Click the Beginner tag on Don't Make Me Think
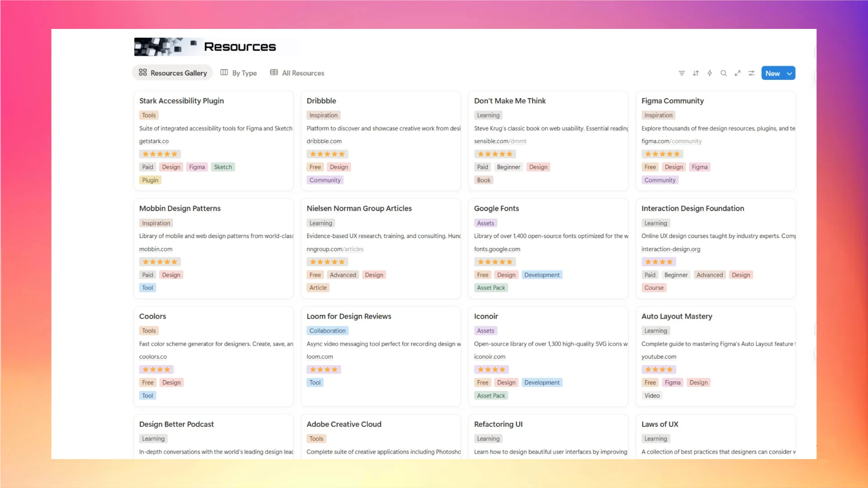The image size is (868, 488). 509,167
